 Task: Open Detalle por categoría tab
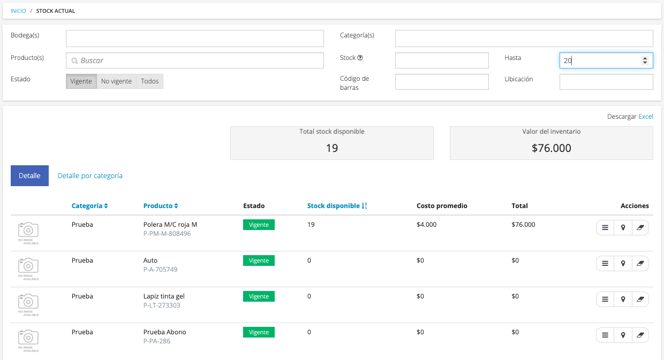click(90, 176)
